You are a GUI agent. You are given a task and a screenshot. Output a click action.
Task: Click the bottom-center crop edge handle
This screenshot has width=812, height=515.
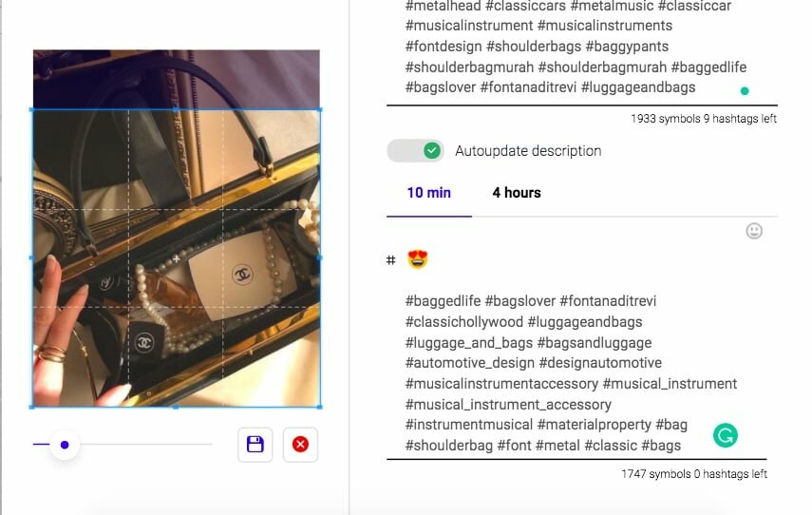176,408
